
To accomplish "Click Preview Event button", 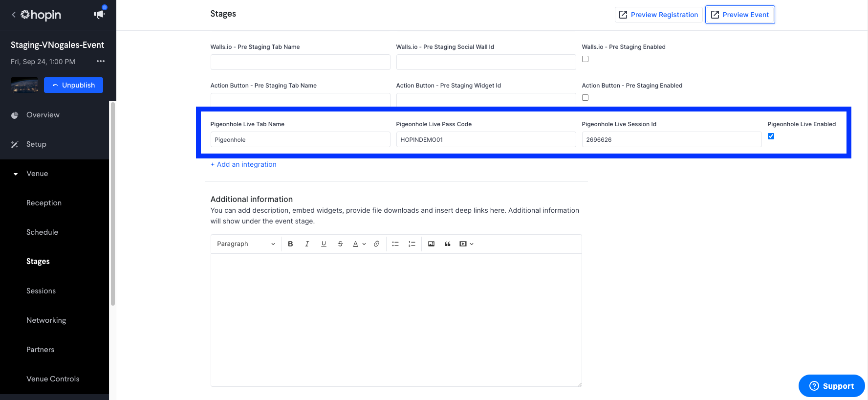I will coord(740,15).
